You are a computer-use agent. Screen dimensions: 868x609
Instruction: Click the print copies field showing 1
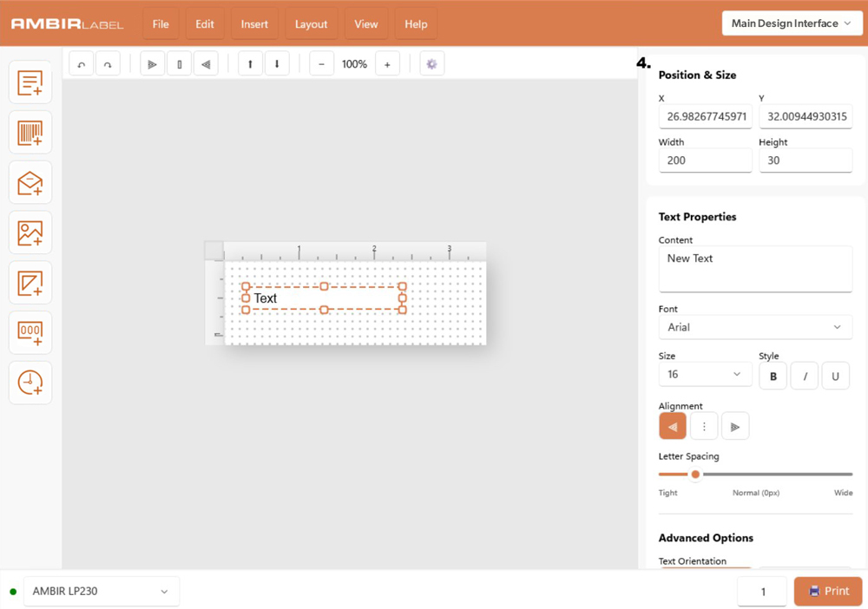click(762, 592)
